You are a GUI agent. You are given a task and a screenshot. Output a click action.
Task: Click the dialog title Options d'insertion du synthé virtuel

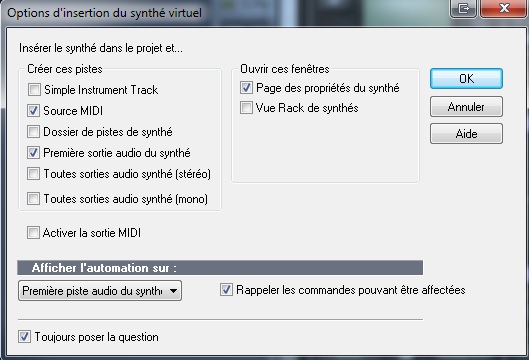[105, 13]
